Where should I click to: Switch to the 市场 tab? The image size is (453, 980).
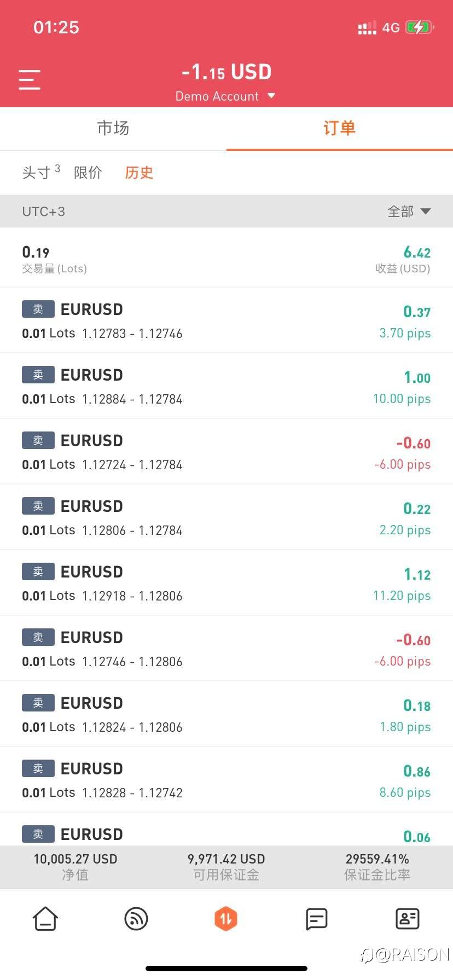point(113,129)
